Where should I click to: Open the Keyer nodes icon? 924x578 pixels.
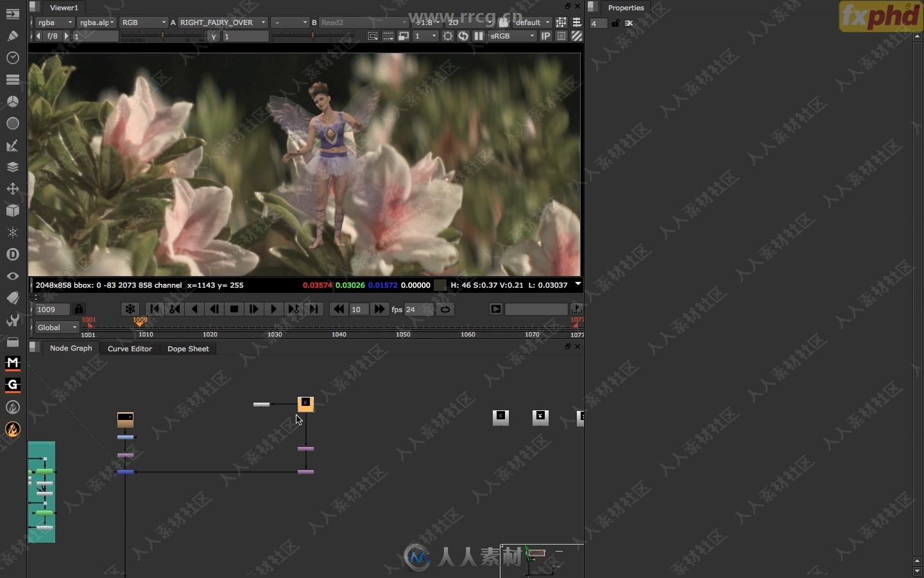pos(12,146)
